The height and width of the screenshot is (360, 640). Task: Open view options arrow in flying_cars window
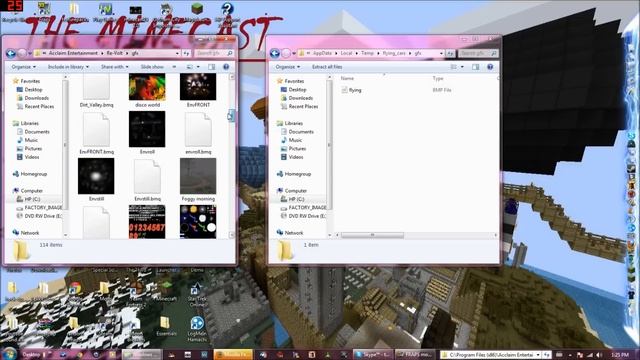tap(462, 67)
